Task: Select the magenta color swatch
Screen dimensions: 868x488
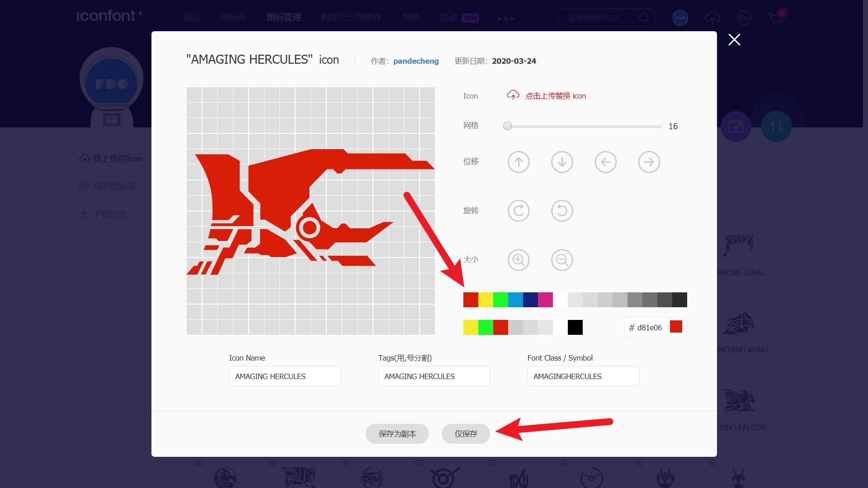Action: [545, 300]
